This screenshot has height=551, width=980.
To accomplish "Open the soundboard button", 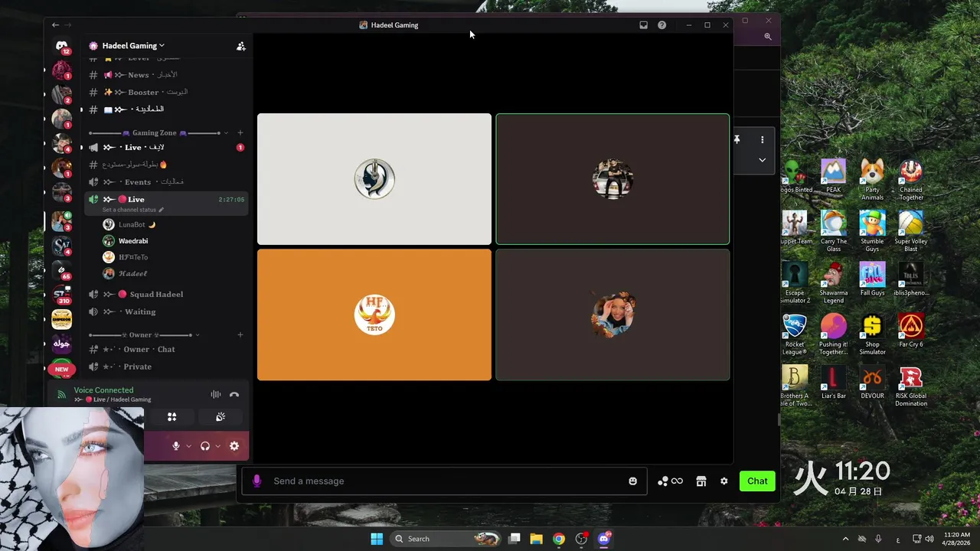I will pos(220,417).
